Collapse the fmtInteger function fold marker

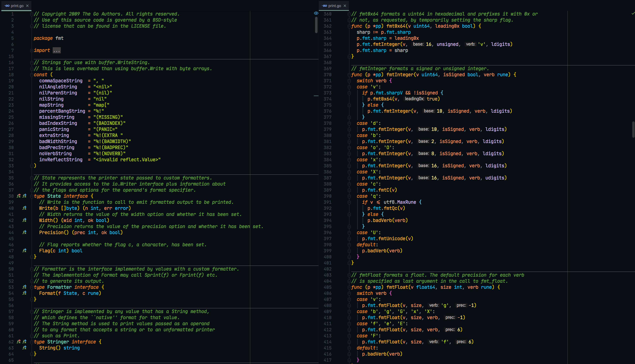(x=349, y=75)
